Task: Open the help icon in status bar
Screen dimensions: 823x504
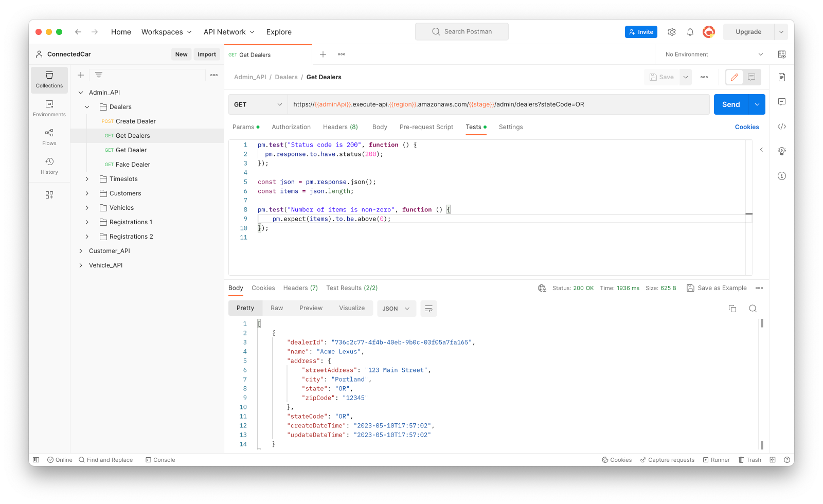Action: click(787, 460)
